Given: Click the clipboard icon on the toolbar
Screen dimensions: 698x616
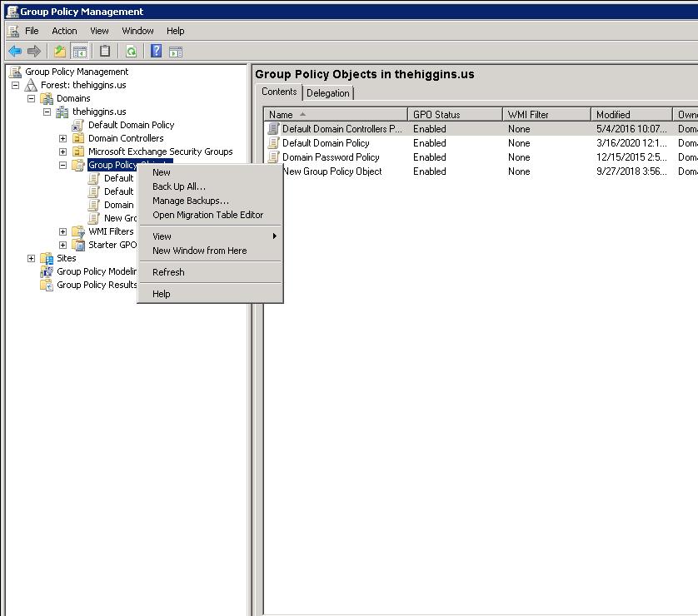Looking at the screenshot, I should pos(103,51).
